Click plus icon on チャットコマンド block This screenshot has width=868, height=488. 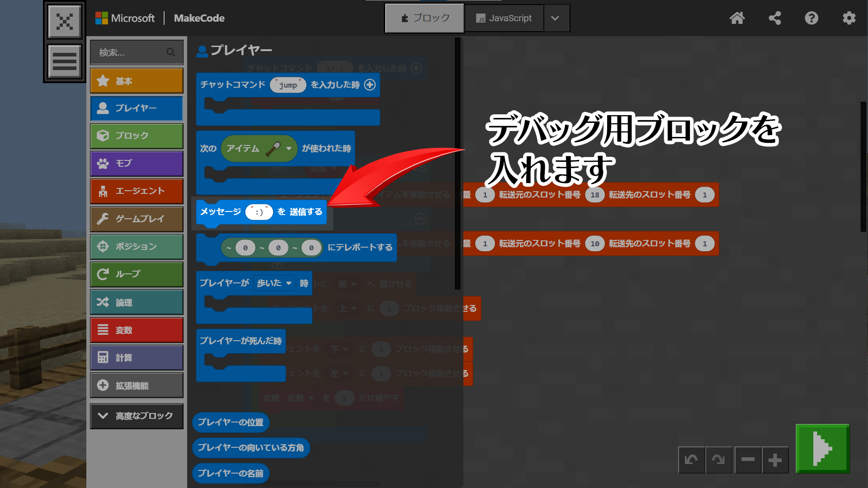370,85
